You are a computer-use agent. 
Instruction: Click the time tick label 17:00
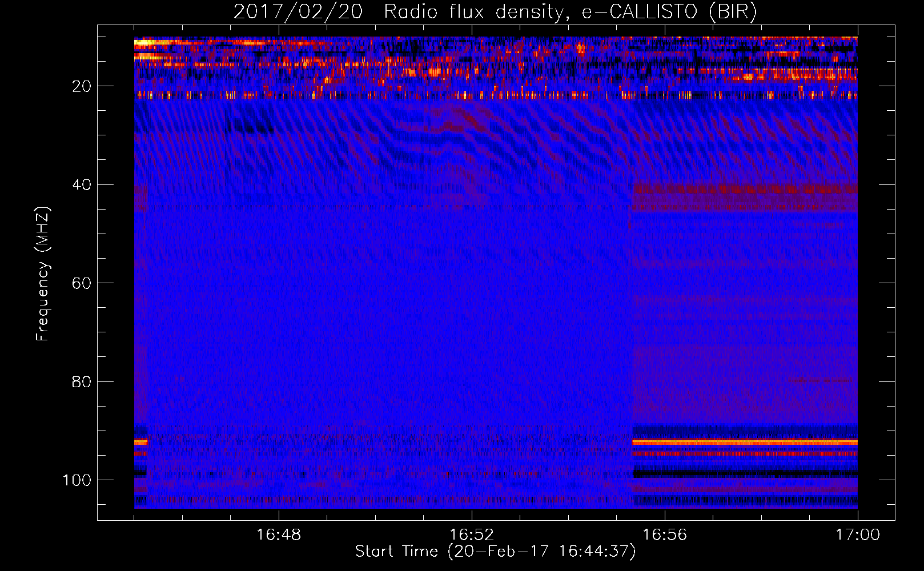coord(858,534)
